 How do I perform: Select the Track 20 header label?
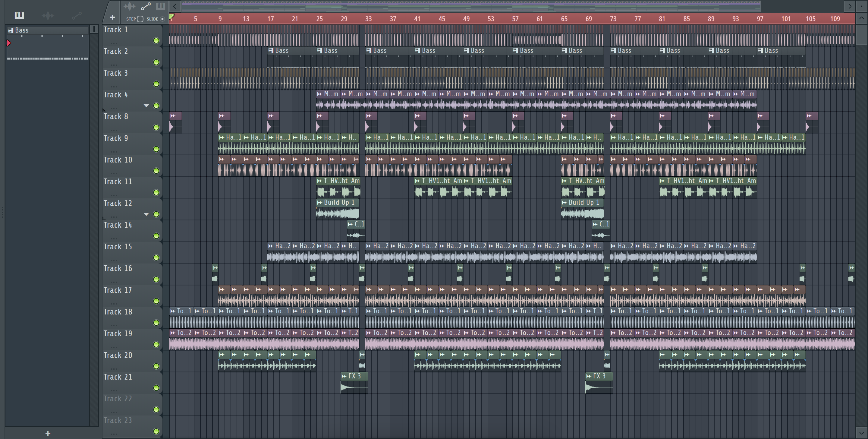[117, 355]
